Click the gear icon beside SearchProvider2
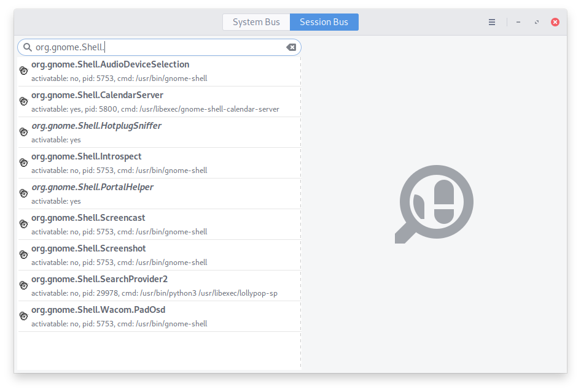 23,285
